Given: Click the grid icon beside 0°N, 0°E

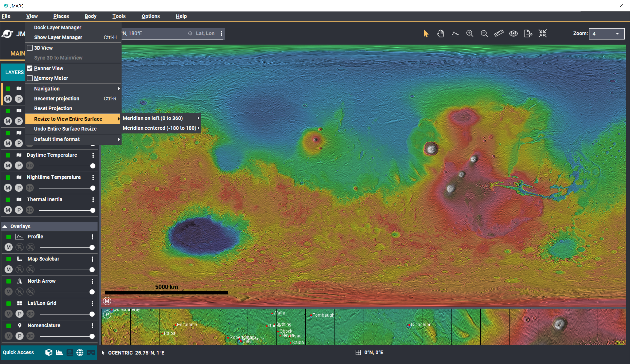Looking at the screenshot, I should point(358,352).
